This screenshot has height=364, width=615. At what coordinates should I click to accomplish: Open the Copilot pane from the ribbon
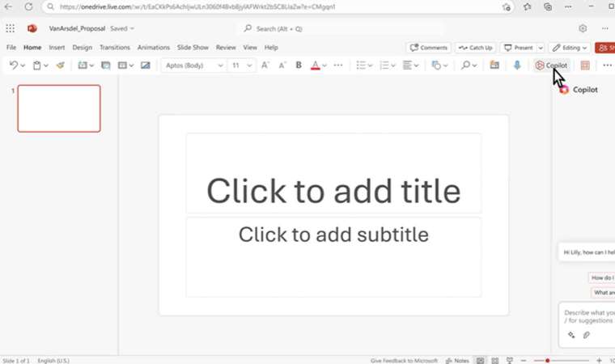(x=550, y=66)
